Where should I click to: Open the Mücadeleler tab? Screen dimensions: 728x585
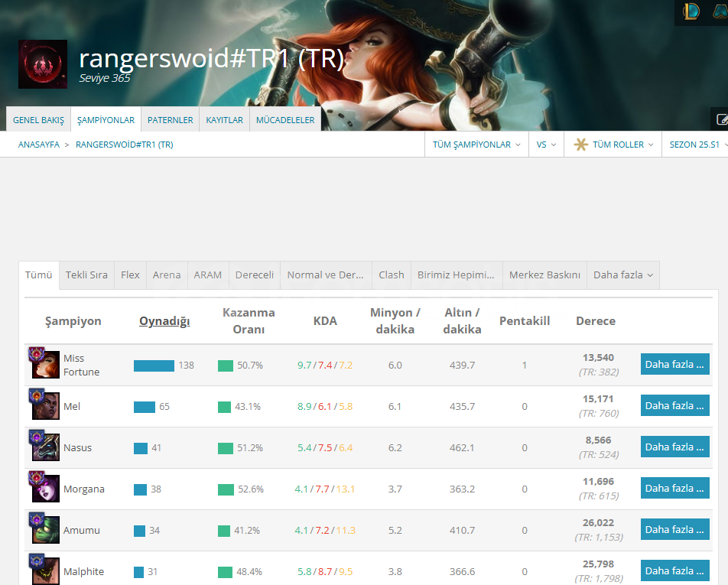click(285, 120)
